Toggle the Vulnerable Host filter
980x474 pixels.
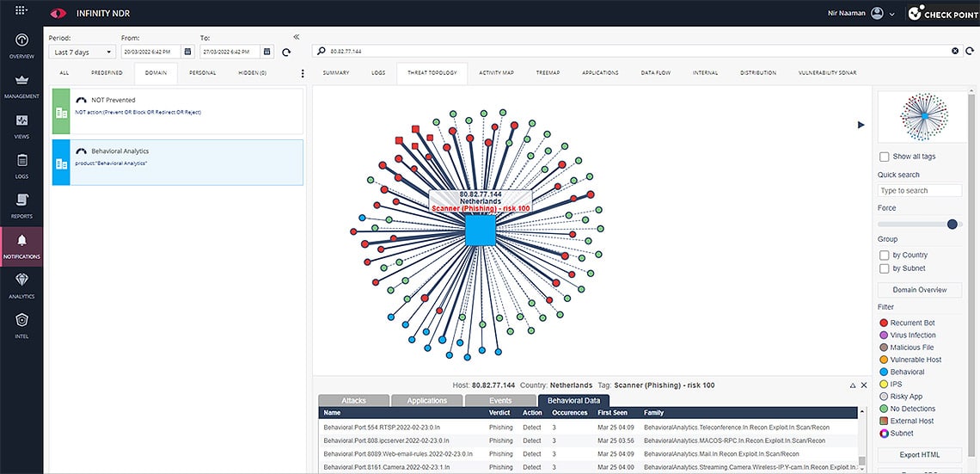910,360
